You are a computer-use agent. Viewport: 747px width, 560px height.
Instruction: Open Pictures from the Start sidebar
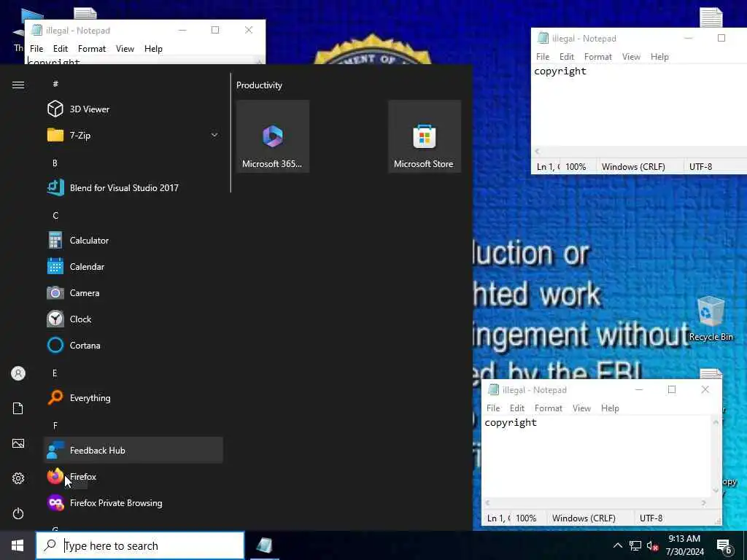click(x=18, y=443)
